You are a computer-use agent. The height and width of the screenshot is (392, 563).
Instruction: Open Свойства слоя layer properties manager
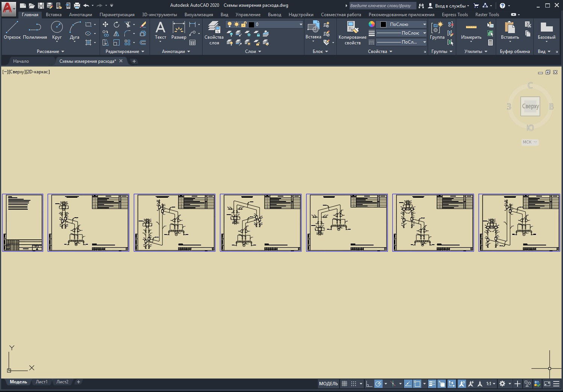[214, 32]
